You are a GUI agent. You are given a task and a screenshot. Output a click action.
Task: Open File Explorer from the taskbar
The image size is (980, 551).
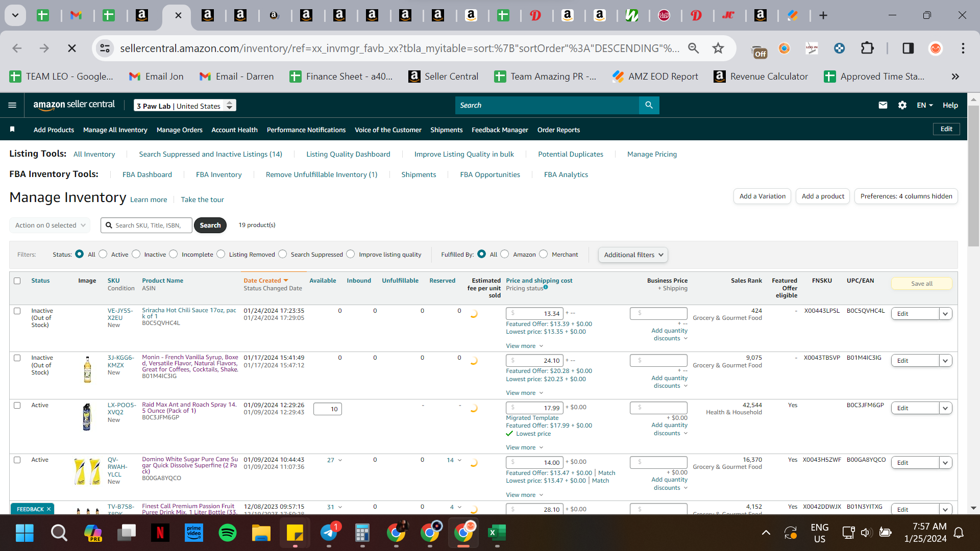click(261, 533)
